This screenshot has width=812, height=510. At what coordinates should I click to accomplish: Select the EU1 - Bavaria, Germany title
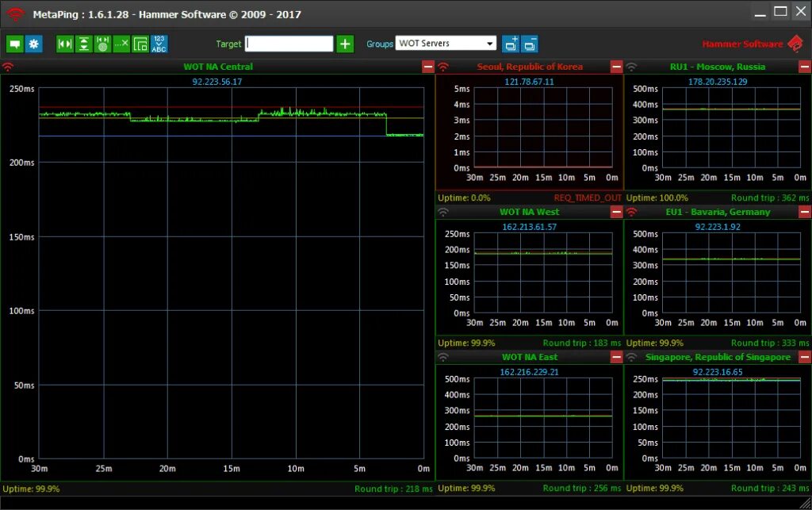point(718,212)
